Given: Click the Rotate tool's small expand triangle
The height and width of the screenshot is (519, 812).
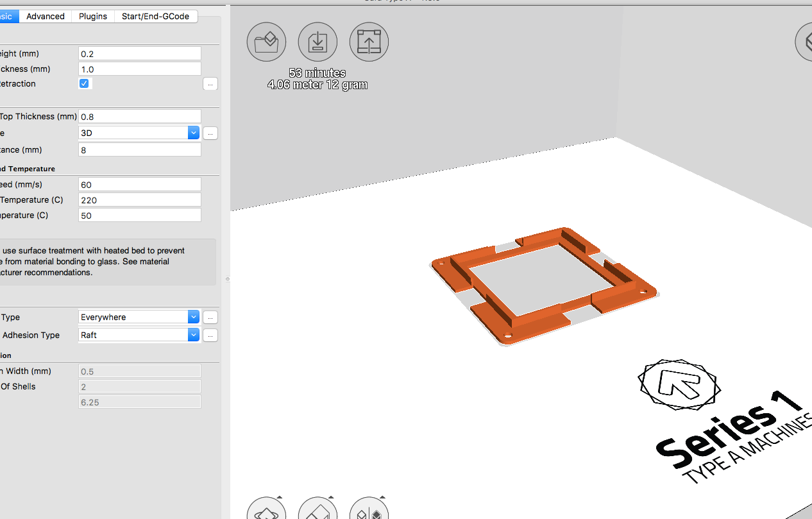Looking at the screenshot, I should tap(280, 497).
